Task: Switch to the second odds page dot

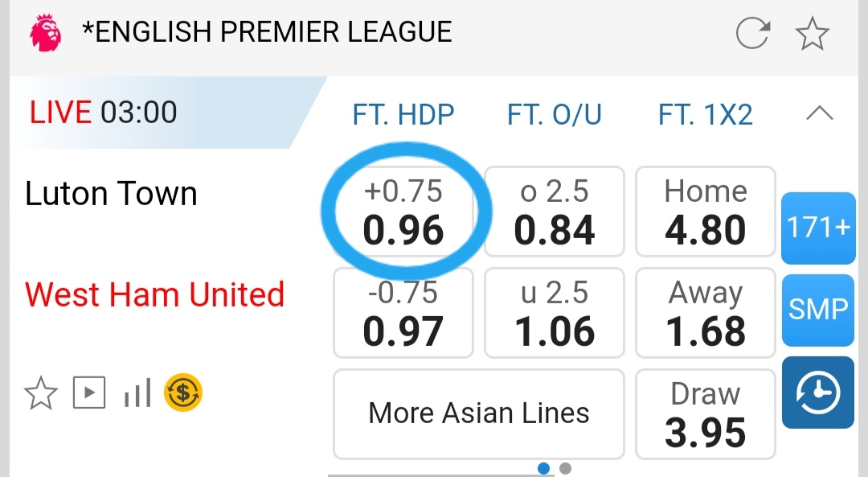Action: click(565, 468)
